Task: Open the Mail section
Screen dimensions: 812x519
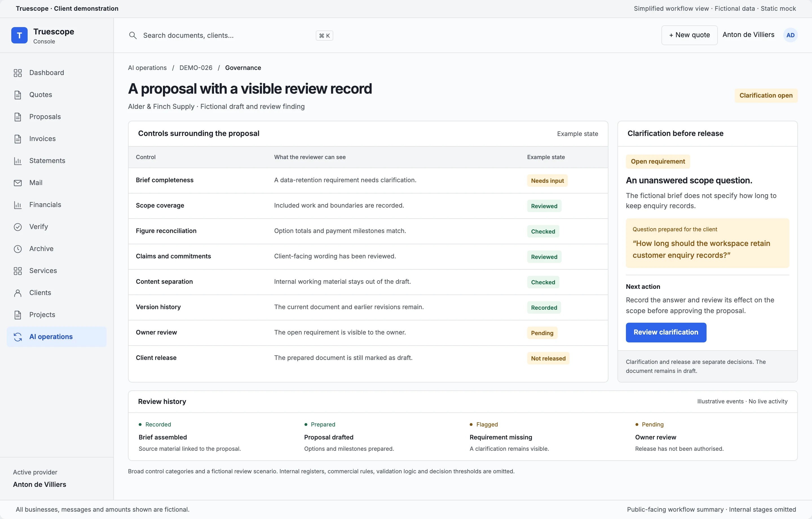Action: (57, 182)
